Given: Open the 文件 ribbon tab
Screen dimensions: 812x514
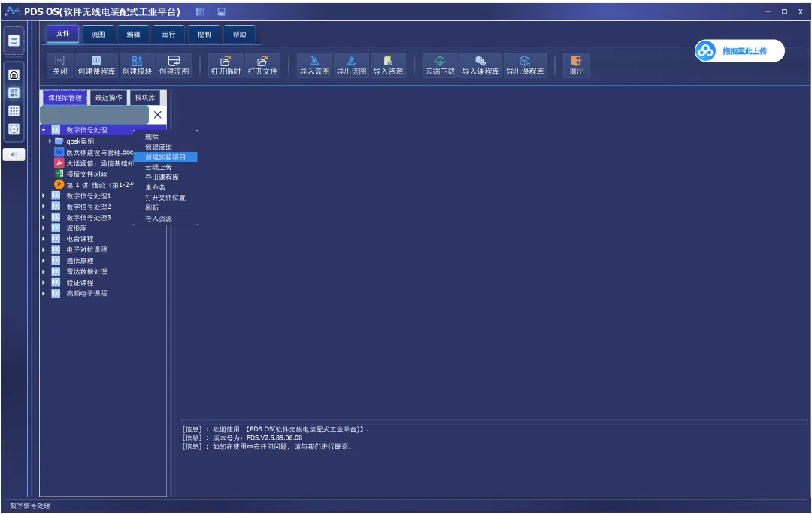Looking at the screenshot, I should (x=62, y=34).
